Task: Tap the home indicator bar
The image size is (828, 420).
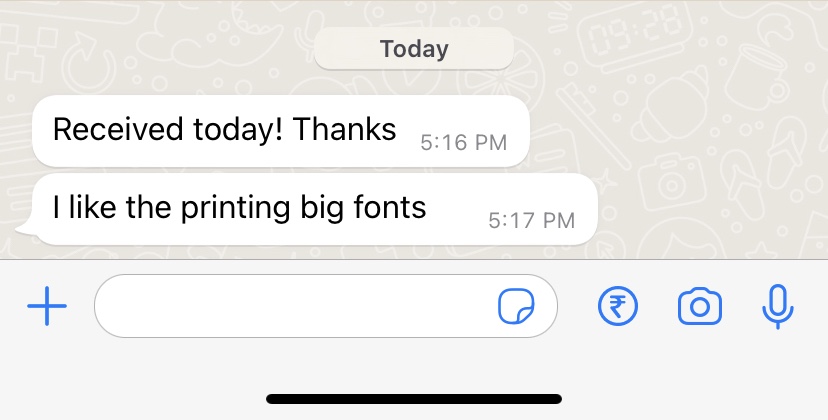Action: 414,399
